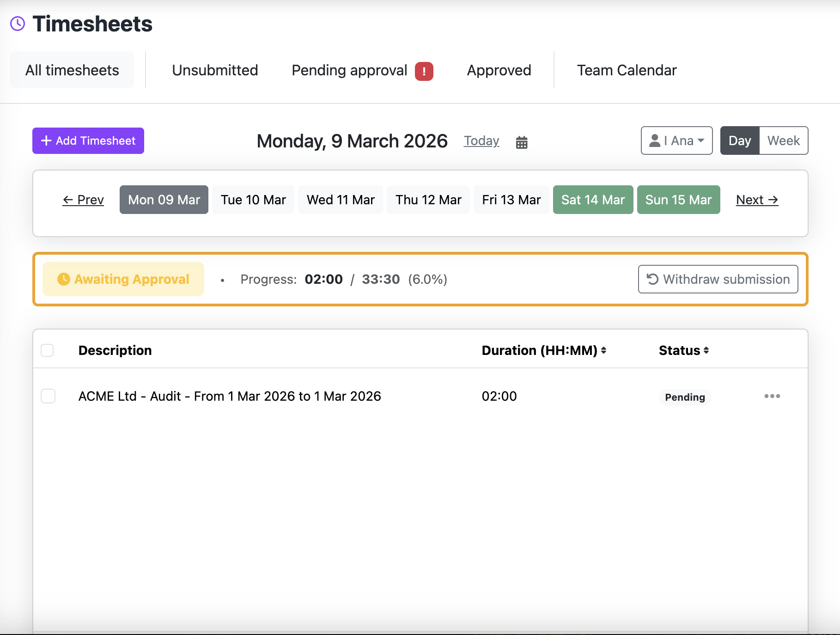The image size is (840, 635).
Task: Switch to Week view
Action: click(x=784, y=140)
